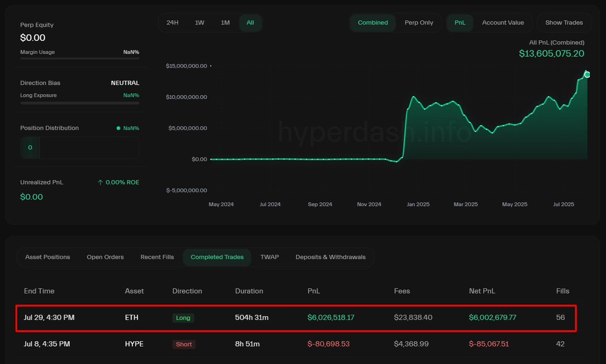
Task: Open the Deposits & Withdrawals tab
Action: coord(331,257)
